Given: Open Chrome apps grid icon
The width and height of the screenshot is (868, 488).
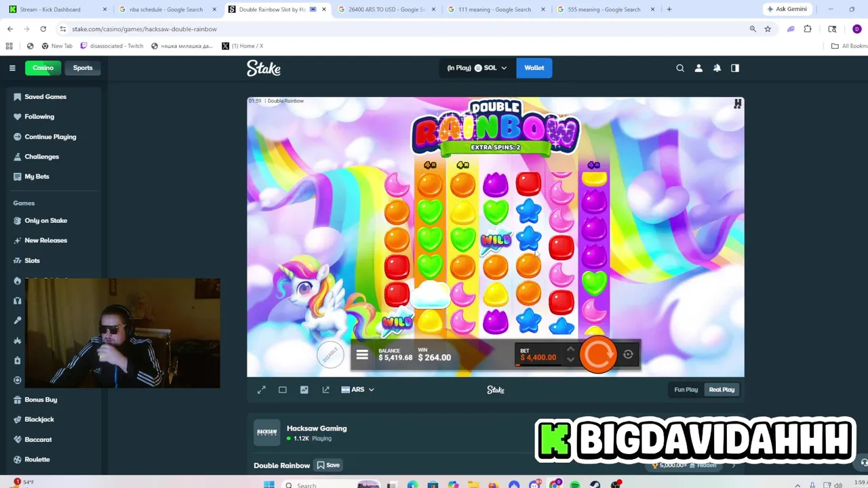Looking at the screenshot, I should point(9,46).
